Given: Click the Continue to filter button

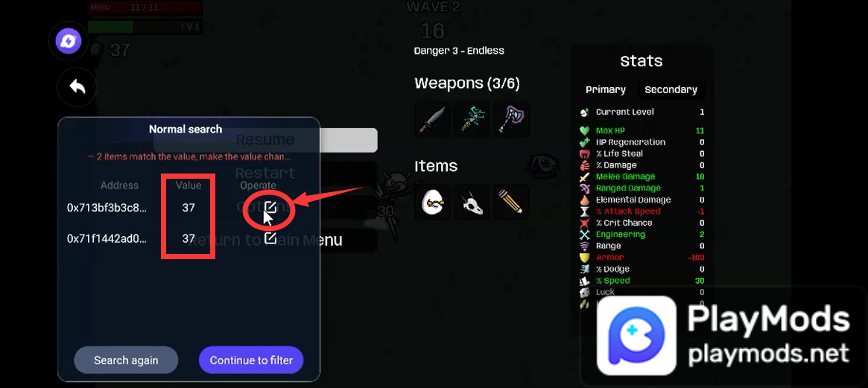Looking at the screenshot, I should [x=251, y=360].
